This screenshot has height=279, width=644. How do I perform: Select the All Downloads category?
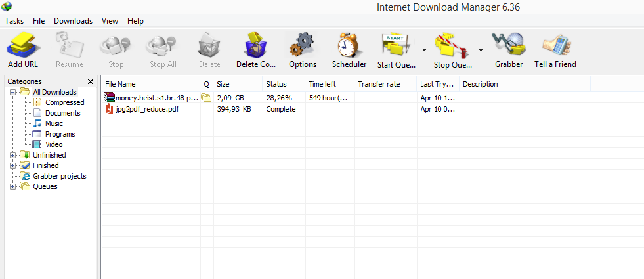point(54,92)
